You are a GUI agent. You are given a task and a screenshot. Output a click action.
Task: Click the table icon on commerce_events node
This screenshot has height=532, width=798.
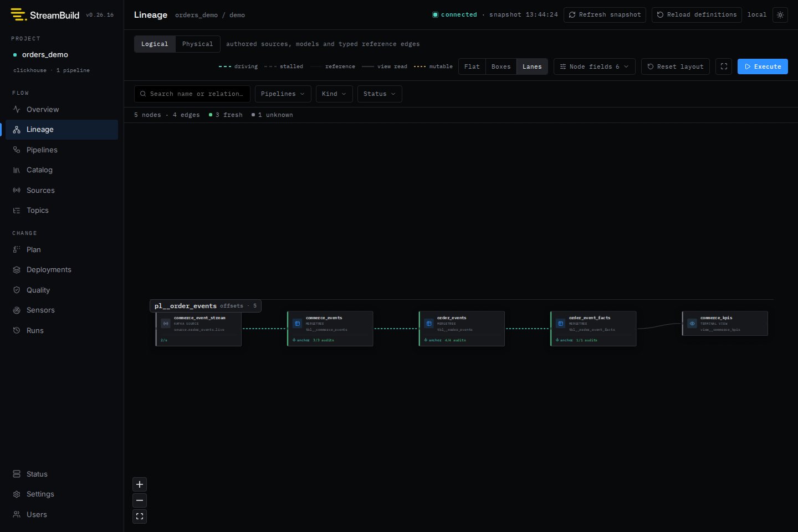(297, 324)
